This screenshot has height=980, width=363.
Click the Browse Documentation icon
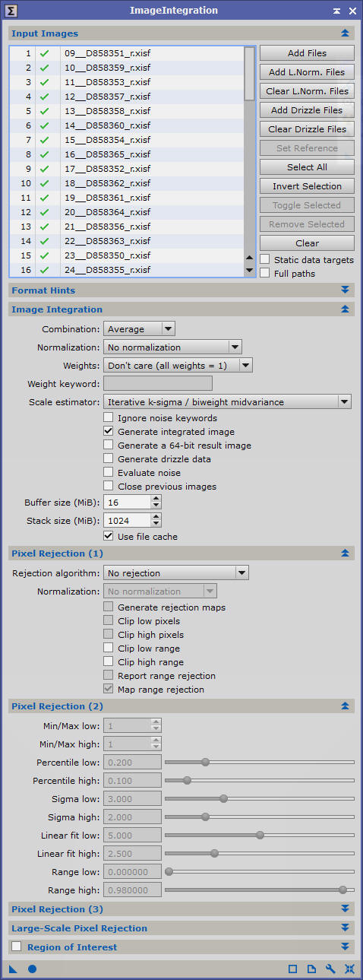pyautogui.click(x=311, y=969)
